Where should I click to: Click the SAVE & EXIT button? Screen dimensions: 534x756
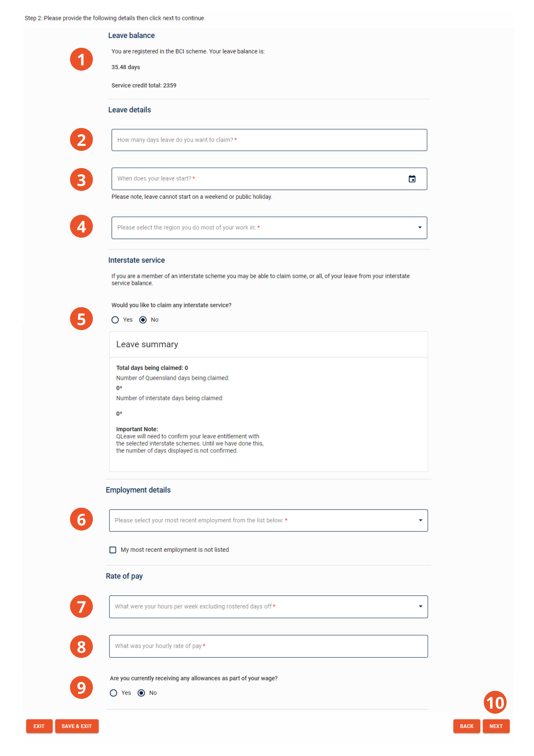coord(77,726)
